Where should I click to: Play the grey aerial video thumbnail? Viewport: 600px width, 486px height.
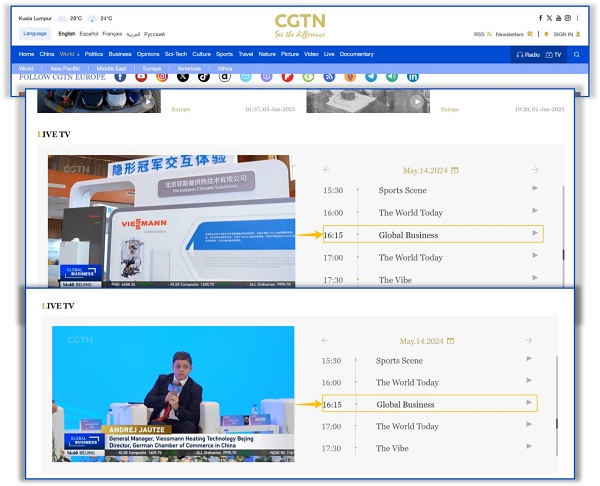click(x=368, y=101)
